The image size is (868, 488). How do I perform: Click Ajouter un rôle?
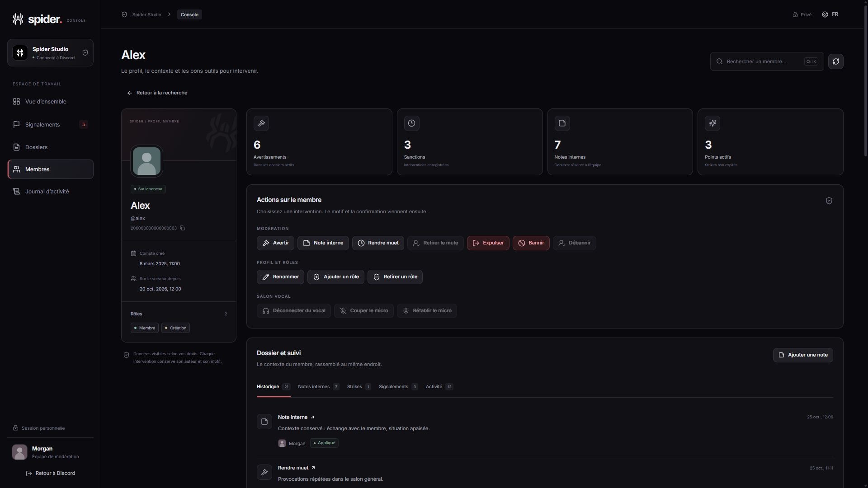pyautogui.click(x=336, y=277)
